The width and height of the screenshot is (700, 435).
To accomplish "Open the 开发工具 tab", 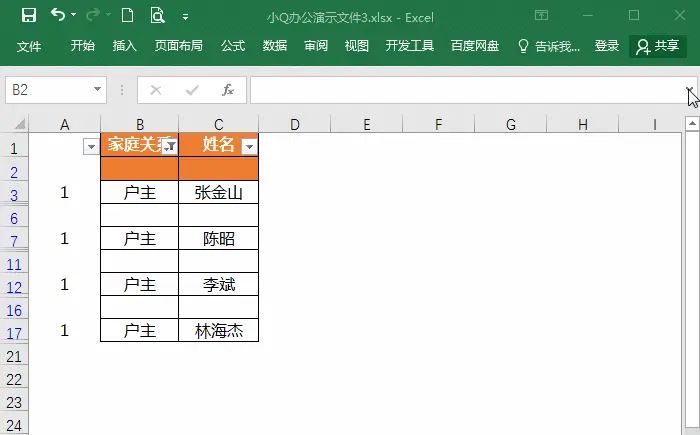I will (x=410, y=46).
